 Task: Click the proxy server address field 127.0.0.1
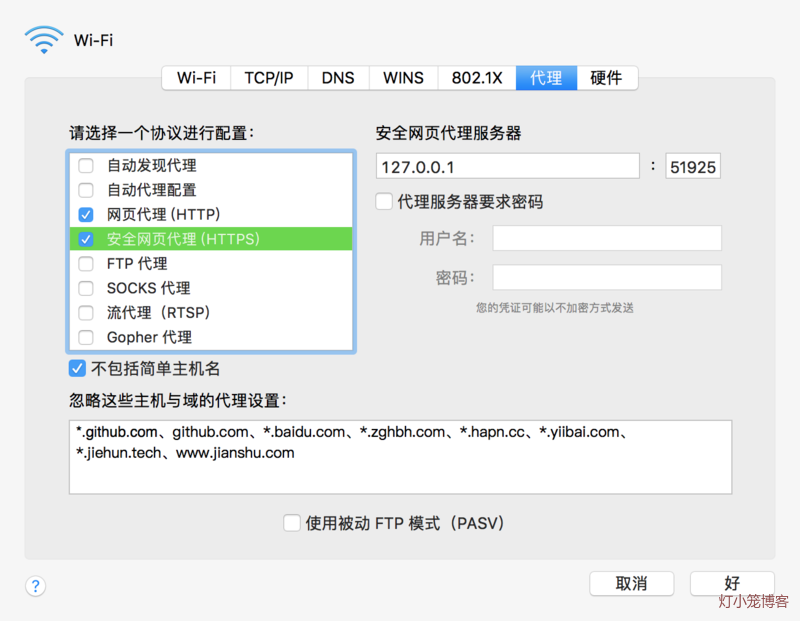(507, 167)
